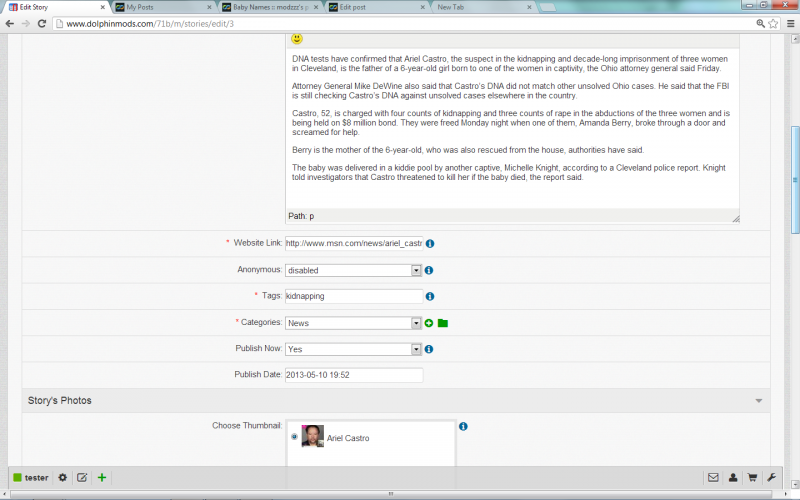Open the green folder categories icon

click(443, 323)
